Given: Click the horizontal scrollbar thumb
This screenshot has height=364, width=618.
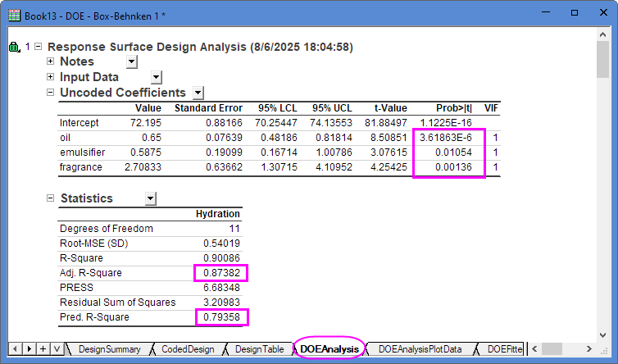Looking at the screenshot, I should [552, 349].
